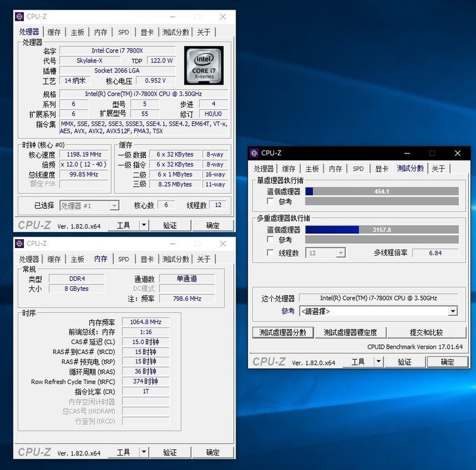Open 关于 tab in benchmark window

439,168
